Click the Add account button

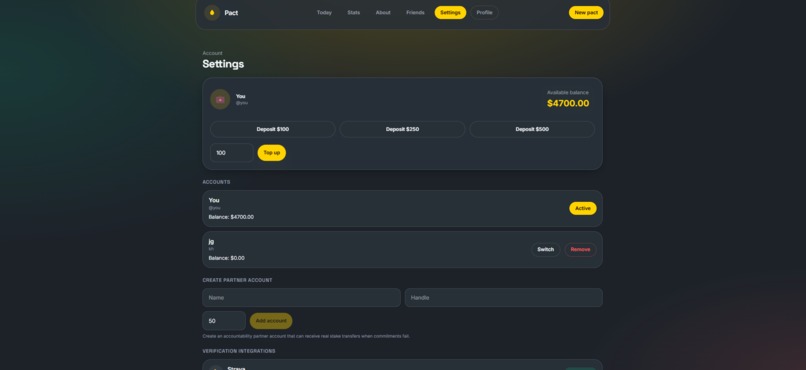pos(271,321)
